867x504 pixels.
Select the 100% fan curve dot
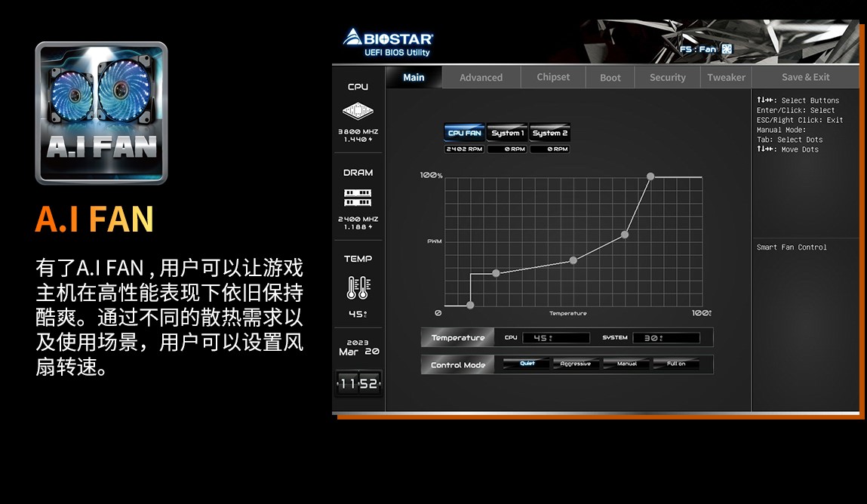pos(650,177)
